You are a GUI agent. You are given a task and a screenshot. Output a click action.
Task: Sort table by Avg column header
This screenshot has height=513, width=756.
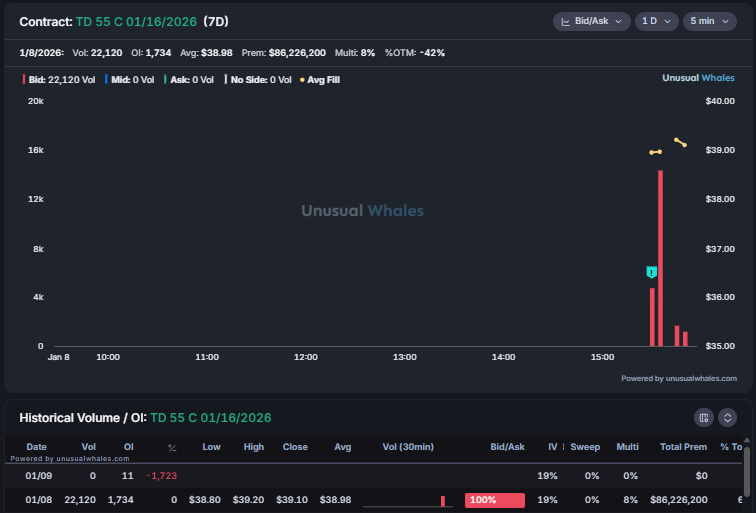click(x=342, y=447)
